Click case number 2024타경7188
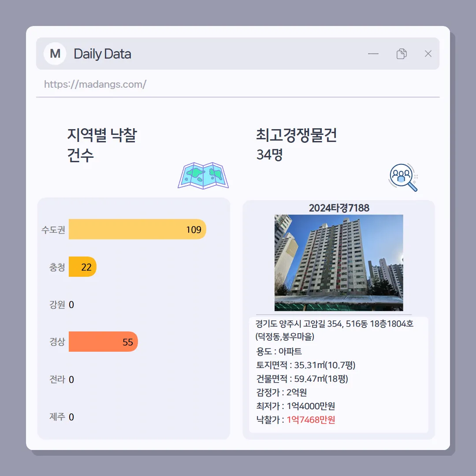 pos(339,208)
